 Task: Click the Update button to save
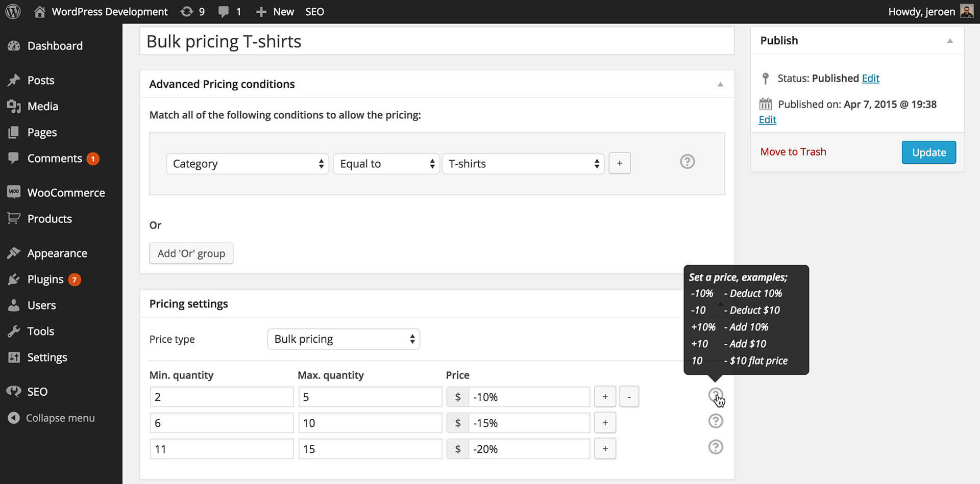click(x=928, y=152)
